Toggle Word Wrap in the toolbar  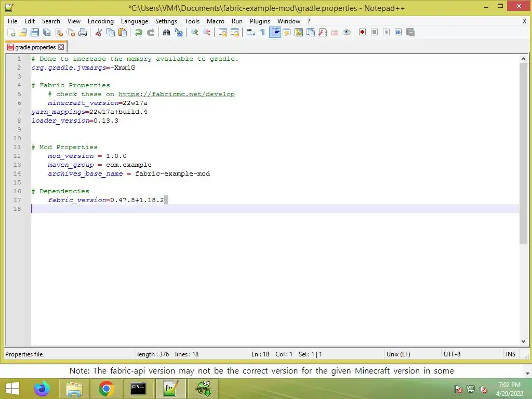pos(251,32)
